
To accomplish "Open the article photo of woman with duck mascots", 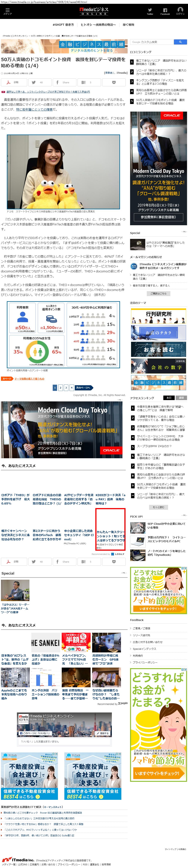I will [63, 171].
